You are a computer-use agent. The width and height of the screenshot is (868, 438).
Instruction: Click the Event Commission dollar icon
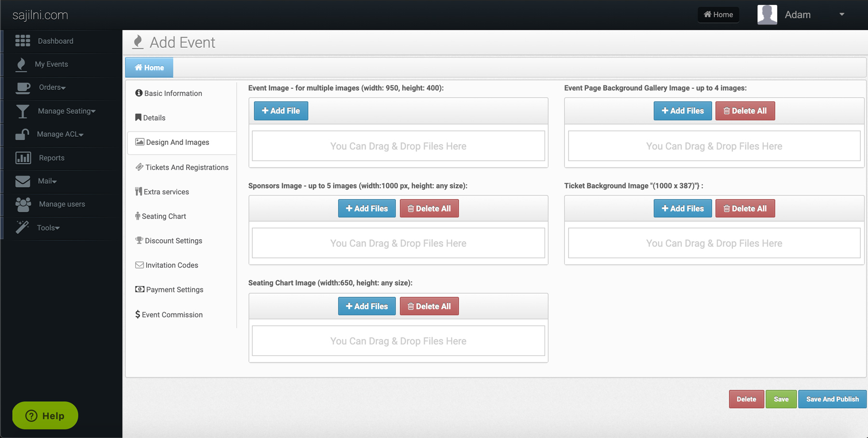pos(138,315)
